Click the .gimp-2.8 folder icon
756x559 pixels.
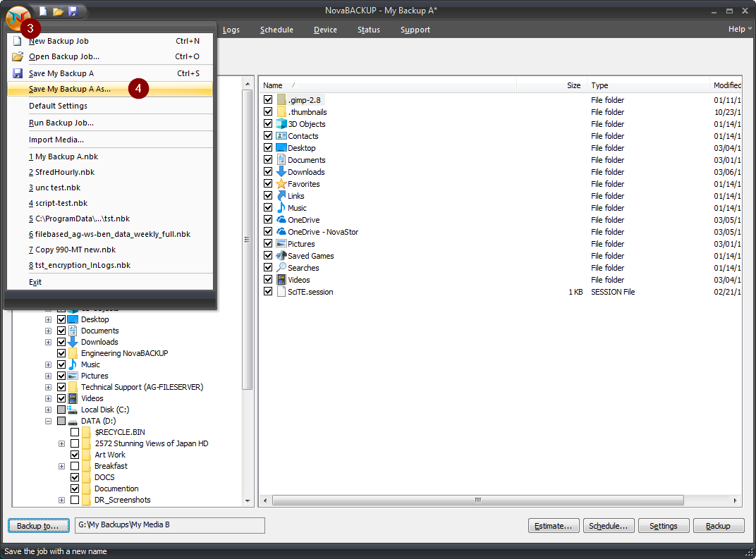tap(281, 100)
